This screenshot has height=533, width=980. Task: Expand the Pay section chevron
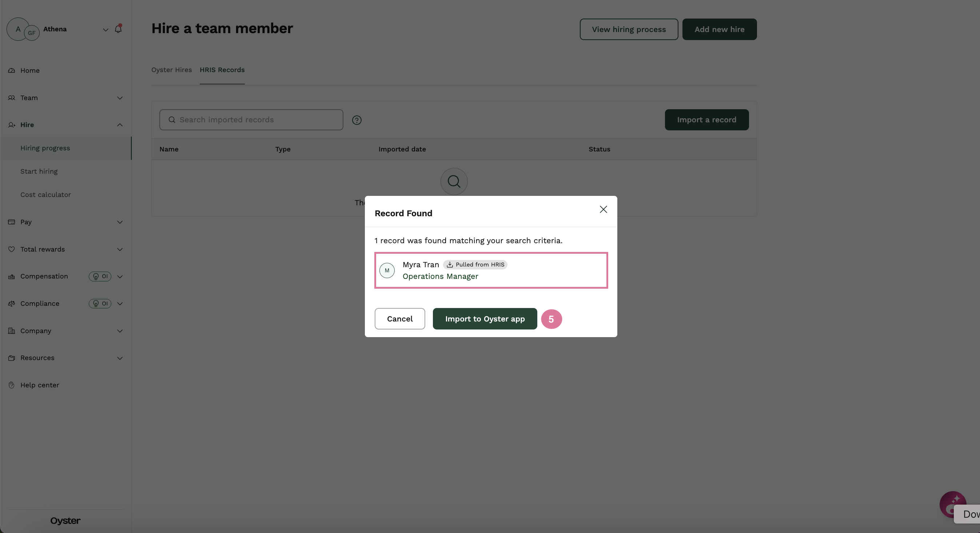[x=120, y=222]
